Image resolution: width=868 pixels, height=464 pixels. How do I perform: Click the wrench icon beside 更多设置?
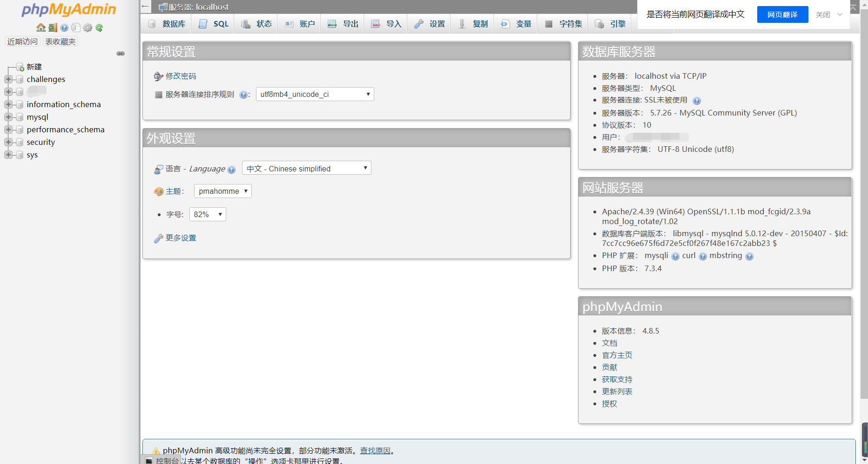[159, 239]
